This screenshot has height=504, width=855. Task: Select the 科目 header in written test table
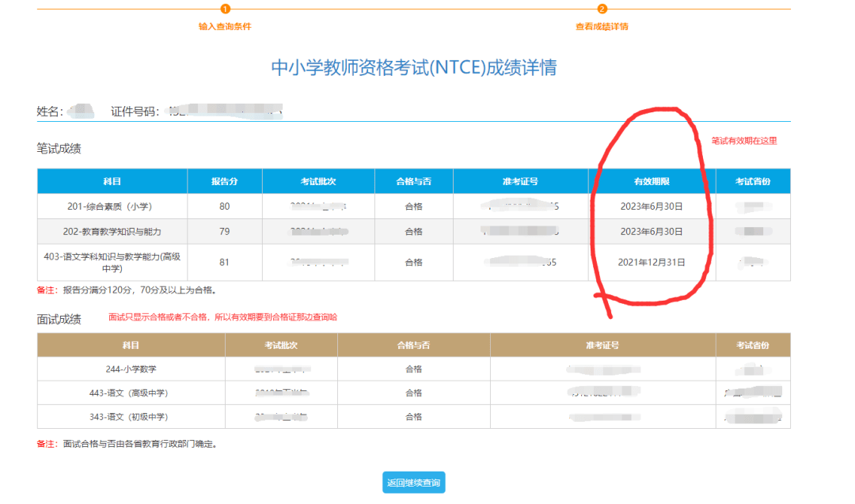(110, 180)
